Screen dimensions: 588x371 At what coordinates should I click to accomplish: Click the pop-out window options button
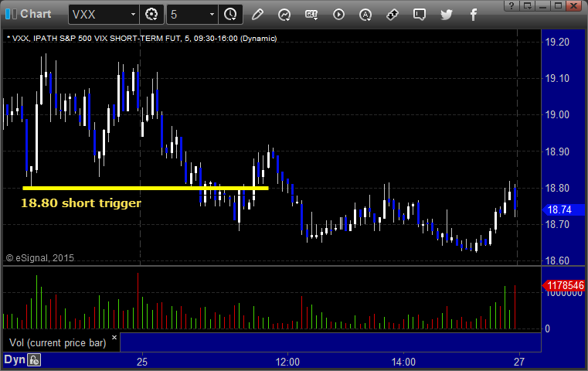pyautogui.click(x=527, y=5)
